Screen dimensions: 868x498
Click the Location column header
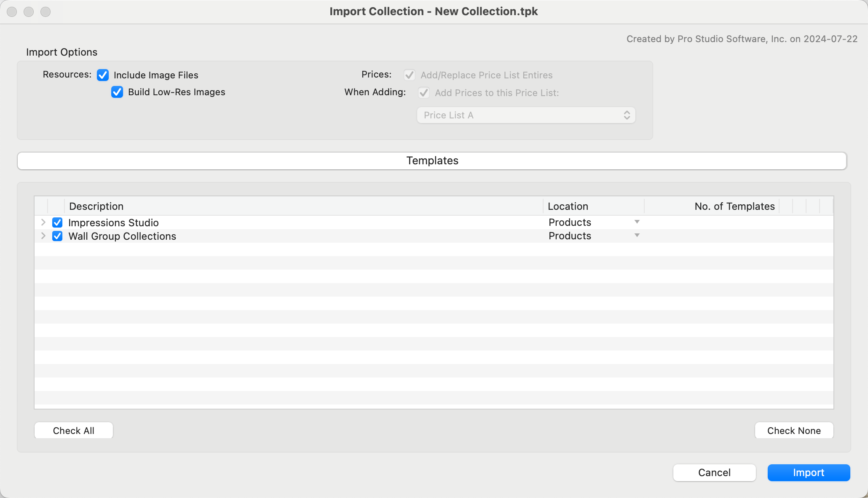[568, 206]
